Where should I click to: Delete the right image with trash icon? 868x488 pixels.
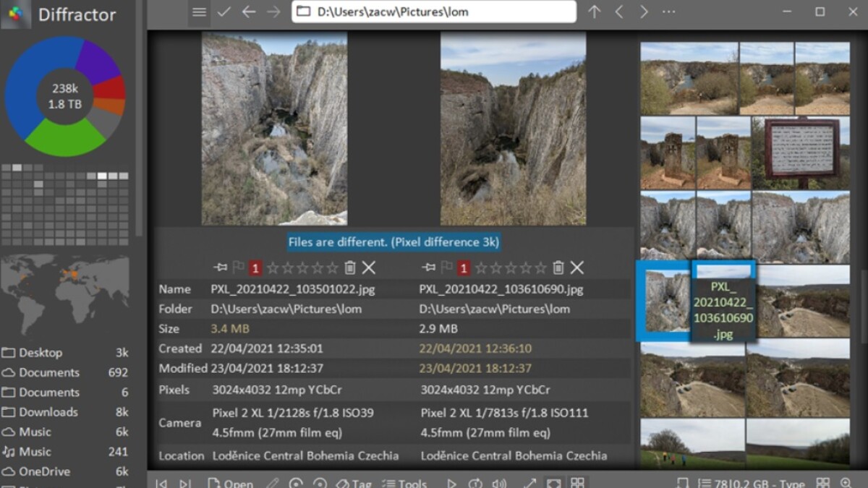click(558, 268)
